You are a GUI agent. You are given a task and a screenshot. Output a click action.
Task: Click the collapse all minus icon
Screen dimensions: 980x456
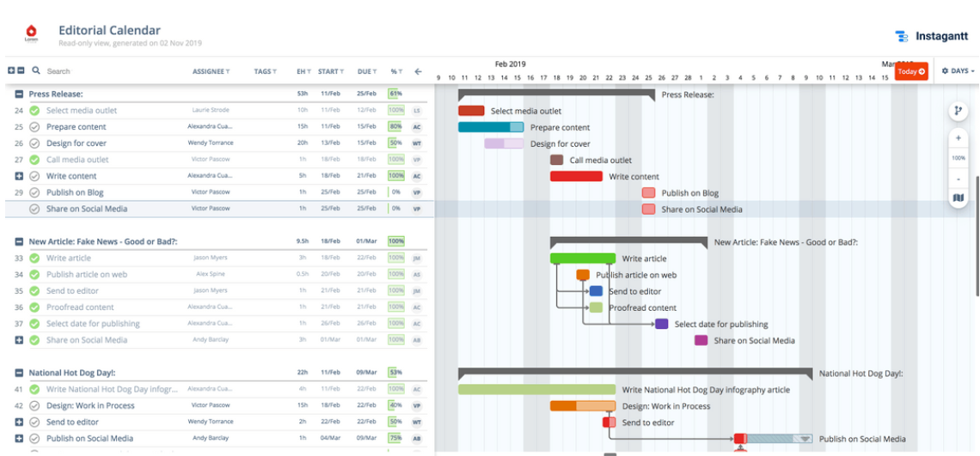point(21,71)
